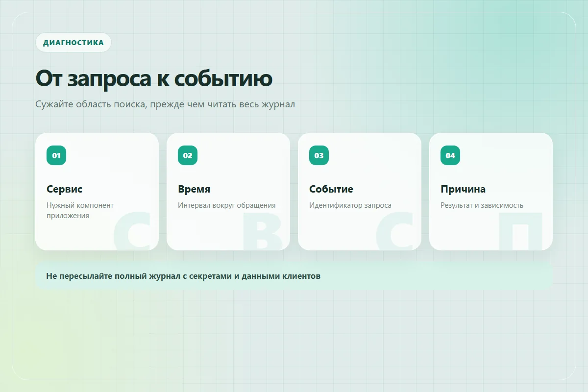Image resolution: width=588 pixels, height=392 pixels.
Task: Open the Событие card title
Action: coord(331,189)
